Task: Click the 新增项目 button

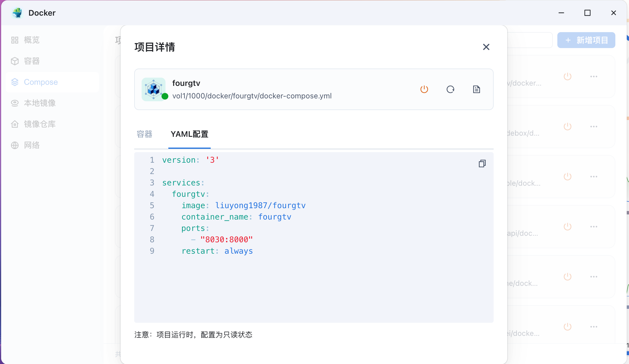Action: click(x=586, y=40)
